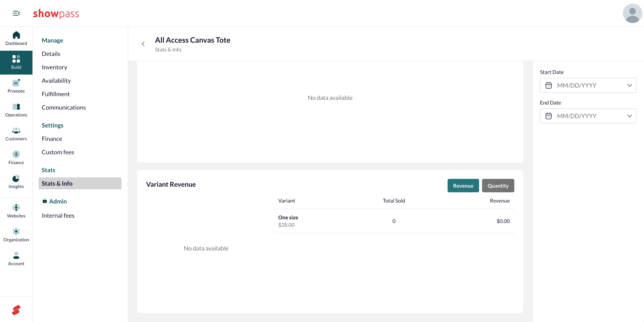Open the user profile avatar
This screenshot has height=322, width=644.
click(x=632, y=13)
